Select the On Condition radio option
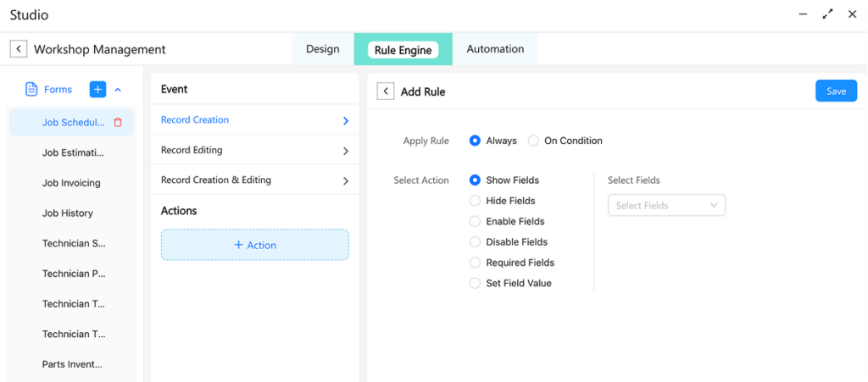868x382 pixels. (533, 141)
